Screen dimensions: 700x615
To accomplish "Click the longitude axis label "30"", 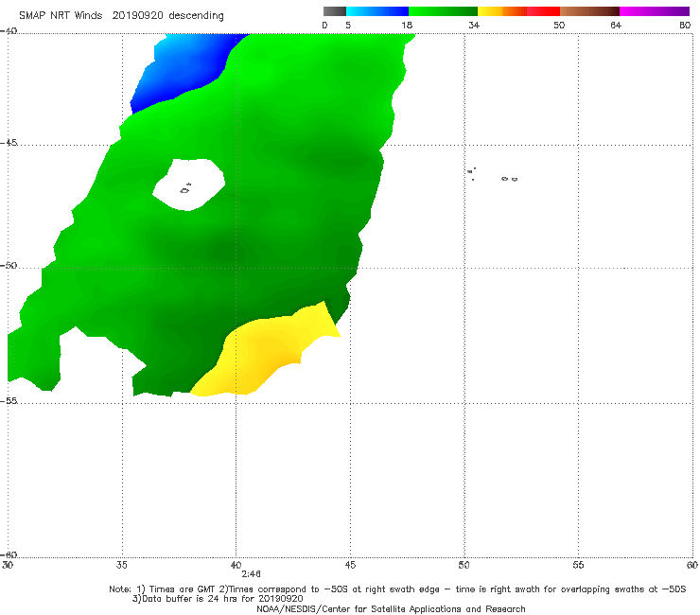I will (8, 566).
